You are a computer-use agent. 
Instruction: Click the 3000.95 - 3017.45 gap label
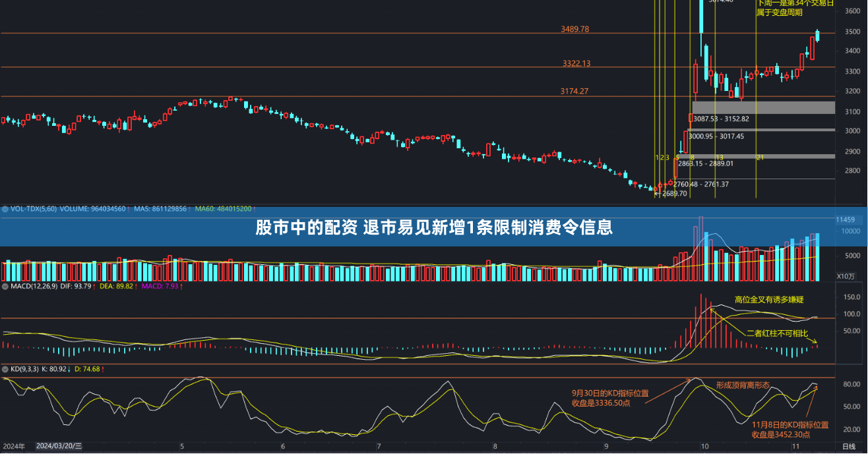click(716, 136)
